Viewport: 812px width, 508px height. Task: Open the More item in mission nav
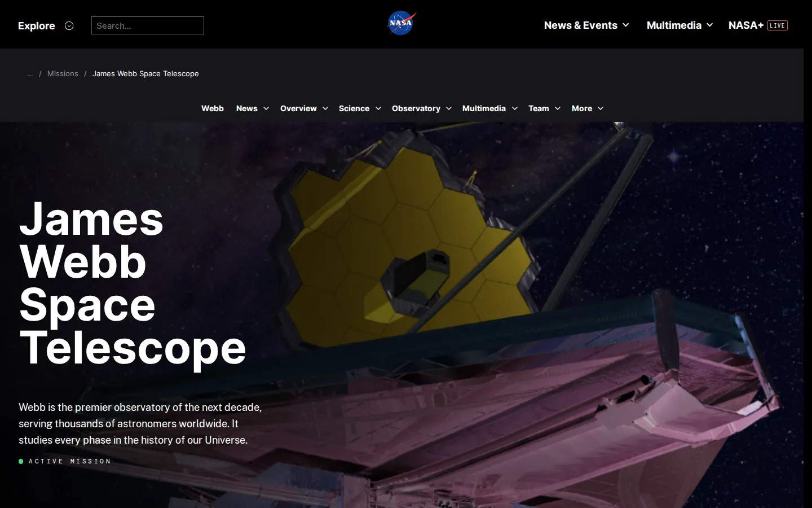582,108
